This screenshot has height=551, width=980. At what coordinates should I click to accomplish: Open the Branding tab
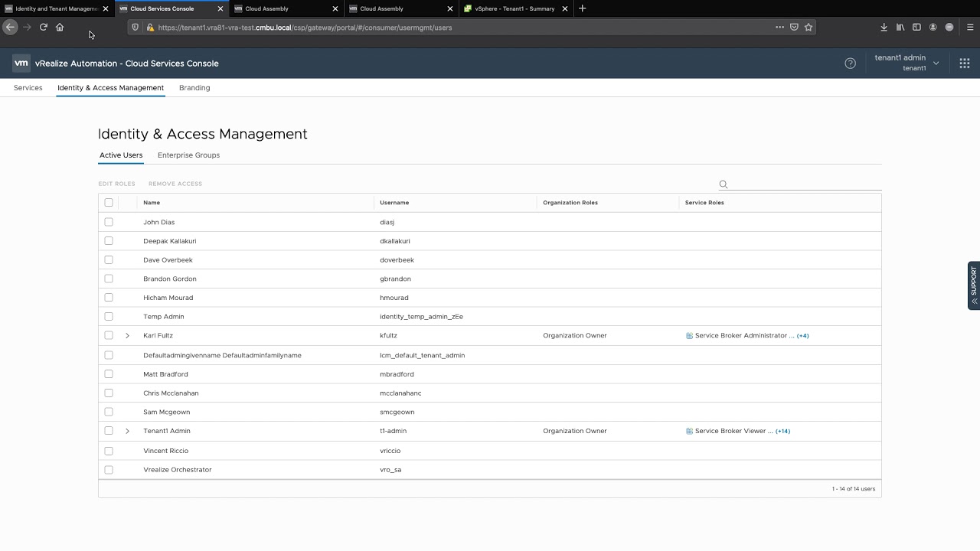[x=194, y=88]
